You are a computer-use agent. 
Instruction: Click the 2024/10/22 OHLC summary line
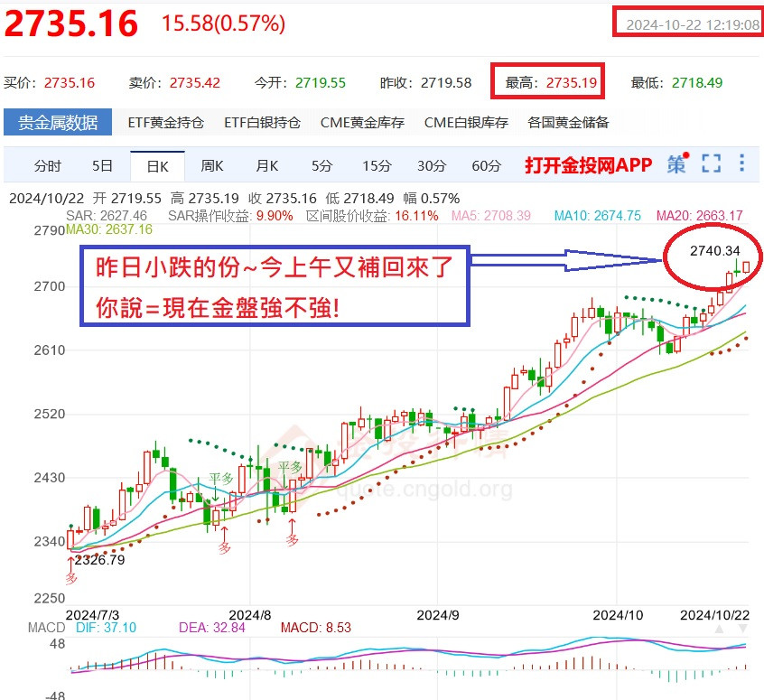235,199
